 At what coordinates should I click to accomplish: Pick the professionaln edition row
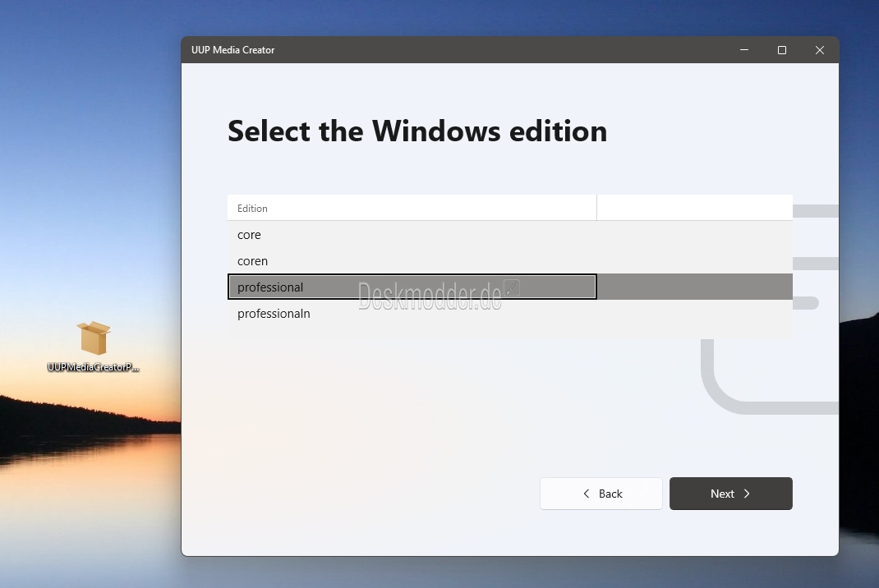(x=509, y=314)
